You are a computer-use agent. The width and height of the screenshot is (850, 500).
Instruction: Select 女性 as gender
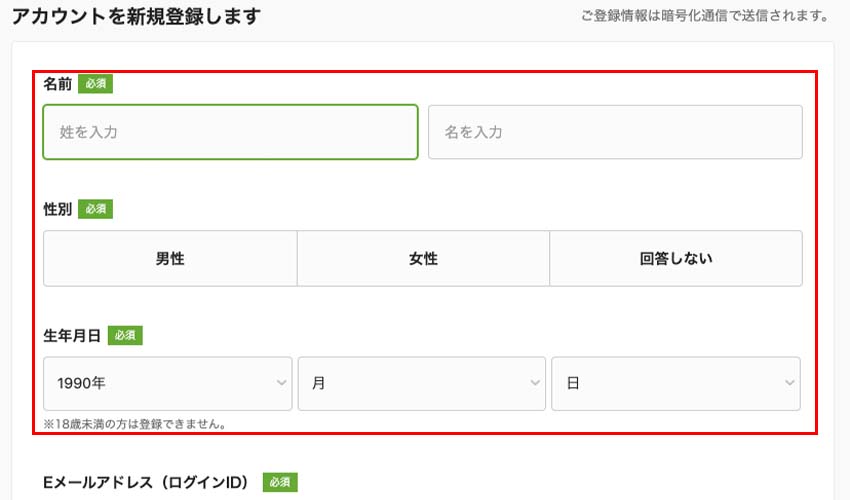423,259
